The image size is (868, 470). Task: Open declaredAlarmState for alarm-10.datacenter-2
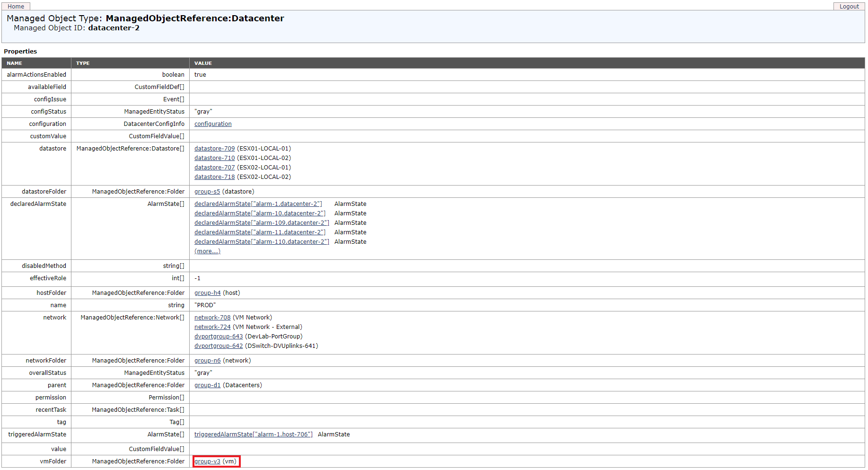tap(260, 213)
